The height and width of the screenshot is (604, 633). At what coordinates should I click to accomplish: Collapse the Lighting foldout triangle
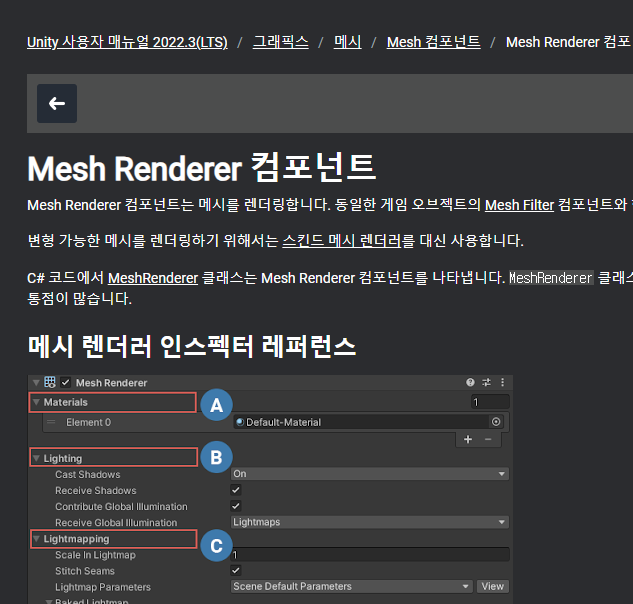coord(36,458)
